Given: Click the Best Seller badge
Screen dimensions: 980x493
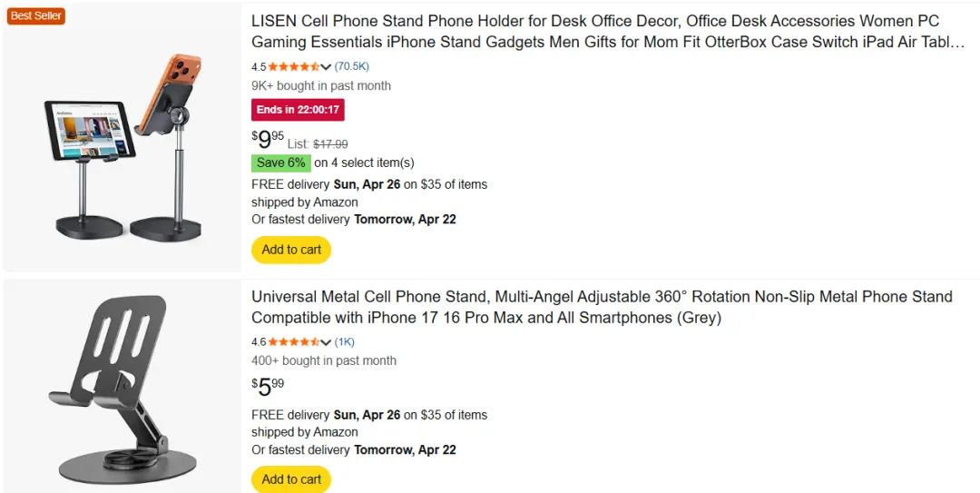Looking at the screenshot, I should click(36, 15).
